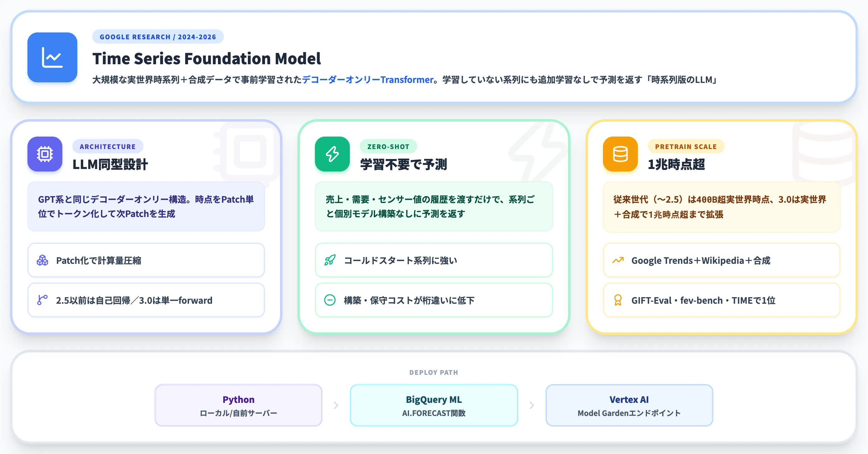Click the branch icon beside 2.5以前は自己回帰
This screenshot has width=868, height=454.
[x=42, y=300]
